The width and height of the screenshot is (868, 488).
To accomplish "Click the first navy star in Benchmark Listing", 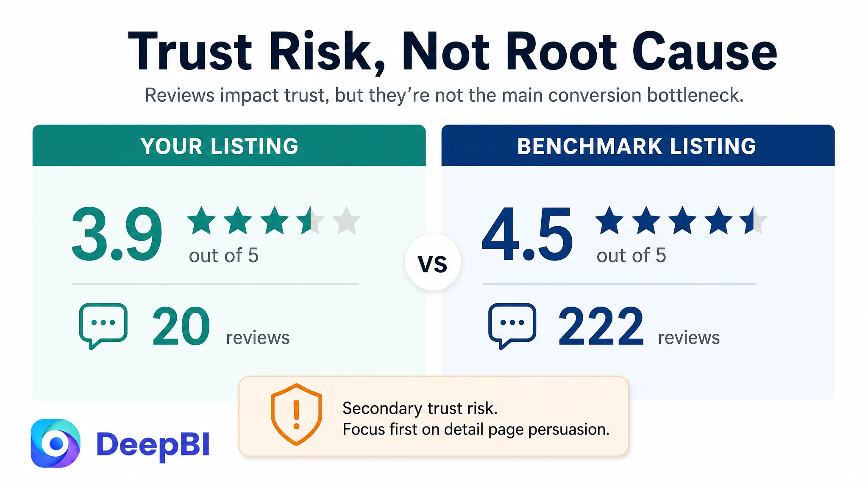I will (x=609, y=220).
